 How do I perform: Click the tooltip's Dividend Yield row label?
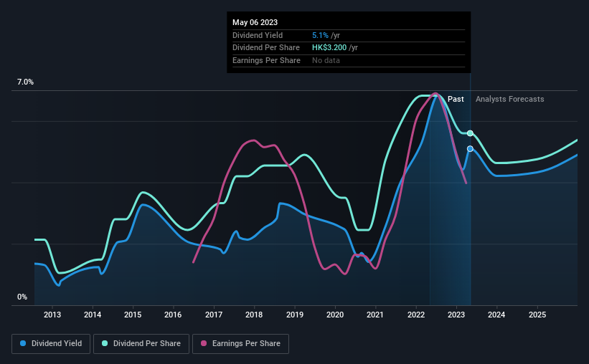coord(258,35)
